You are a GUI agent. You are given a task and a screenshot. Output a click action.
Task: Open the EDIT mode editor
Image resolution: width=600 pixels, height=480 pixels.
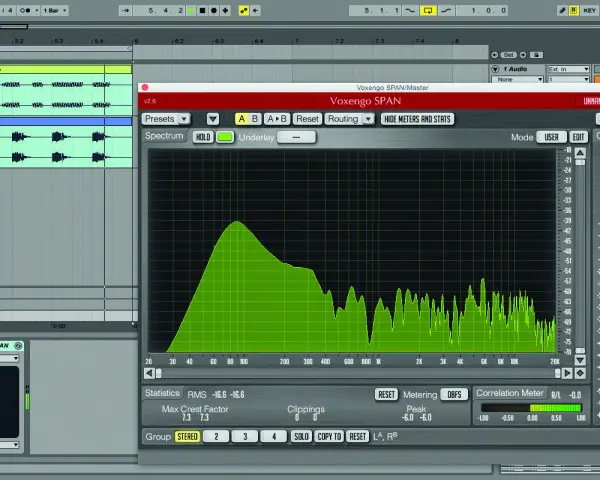pos(578,137)
